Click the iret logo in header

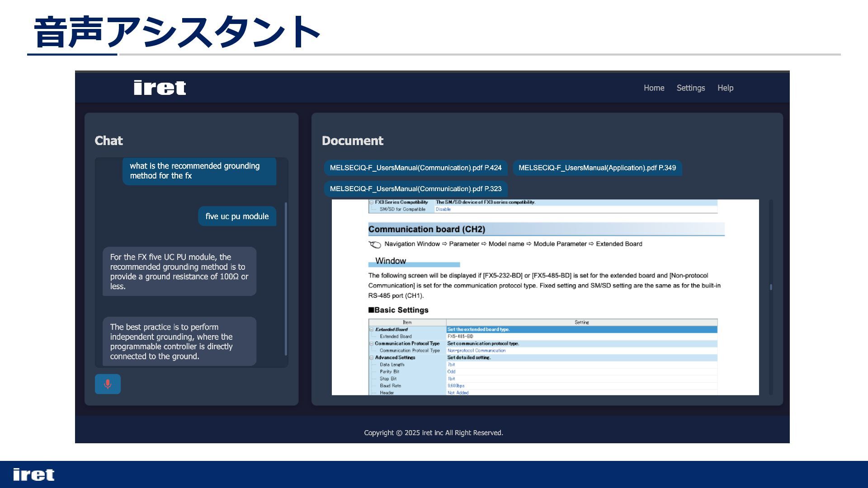(160, 88)
